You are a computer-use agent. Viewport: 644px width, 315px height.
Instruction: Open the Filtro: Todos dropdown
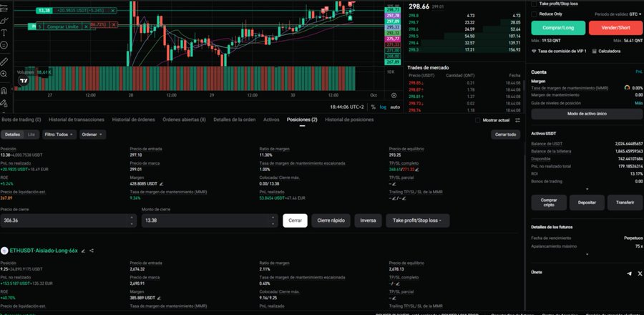pos(59,135)
